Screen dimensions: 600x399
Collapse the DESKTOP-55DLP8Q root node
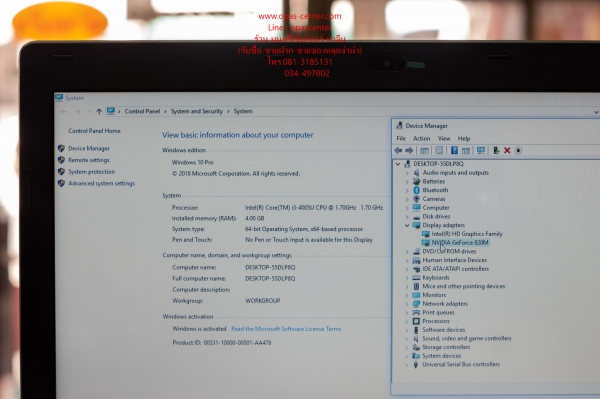click(x=398, y=164)
